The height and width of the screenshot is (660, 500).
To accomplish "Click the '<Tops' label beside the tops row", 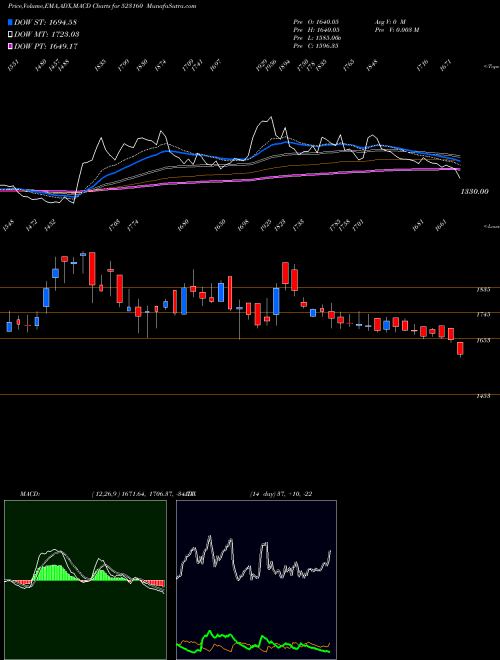I will coord(491,67).
